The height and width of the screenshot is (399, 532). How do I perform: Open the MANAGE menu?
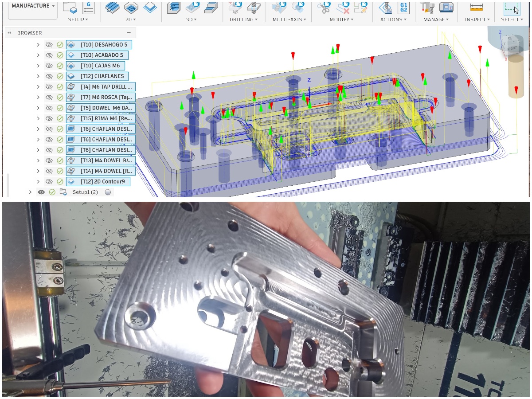point(436,20)
